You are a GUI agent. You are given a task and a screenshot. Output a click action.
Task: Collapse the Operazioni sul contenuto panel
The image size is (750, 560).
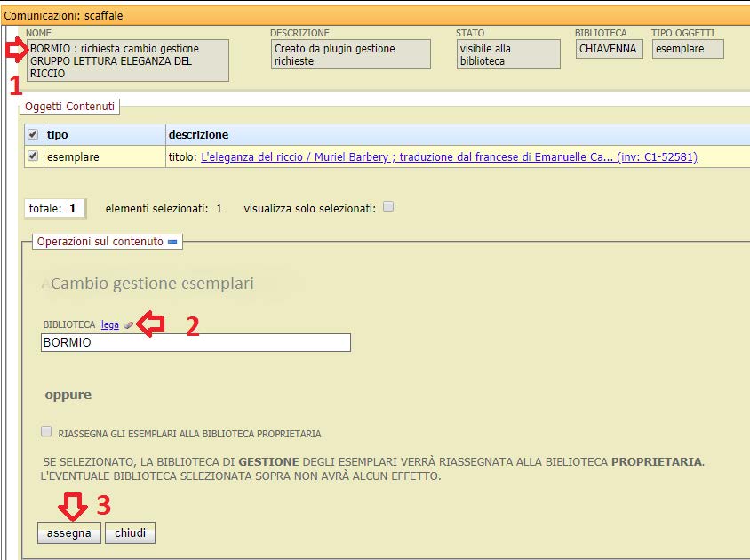[x=172, y=241]
